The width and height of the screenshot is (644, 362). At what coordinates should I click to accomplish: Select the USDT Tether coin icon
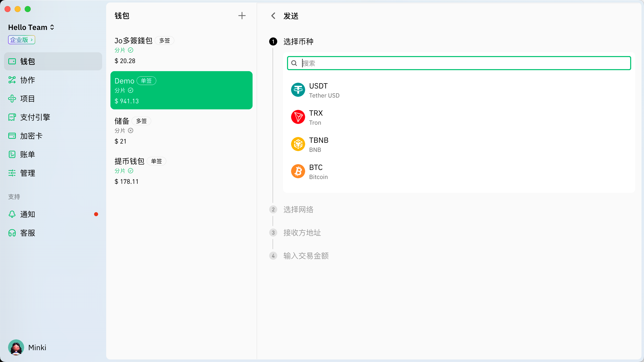click(x=298, y=90)
